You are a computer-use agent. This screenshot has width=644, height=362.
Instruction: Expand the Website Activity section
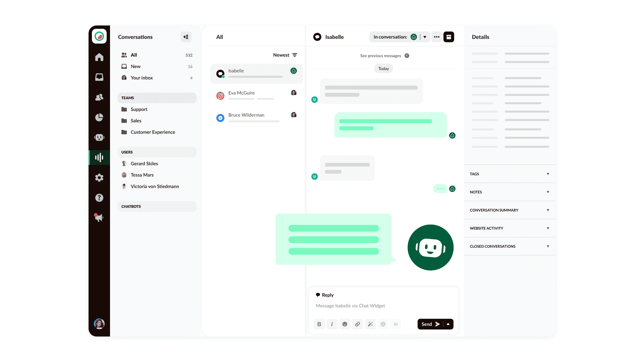pyautogui.click(x=509, y=228)
